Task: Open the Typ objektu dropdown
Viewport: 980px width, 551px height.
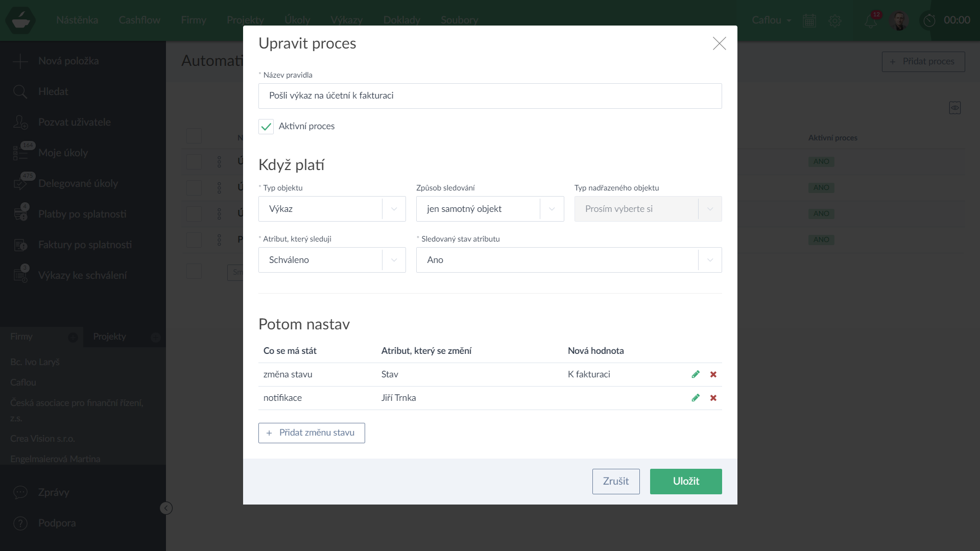Action: [332, 209]
